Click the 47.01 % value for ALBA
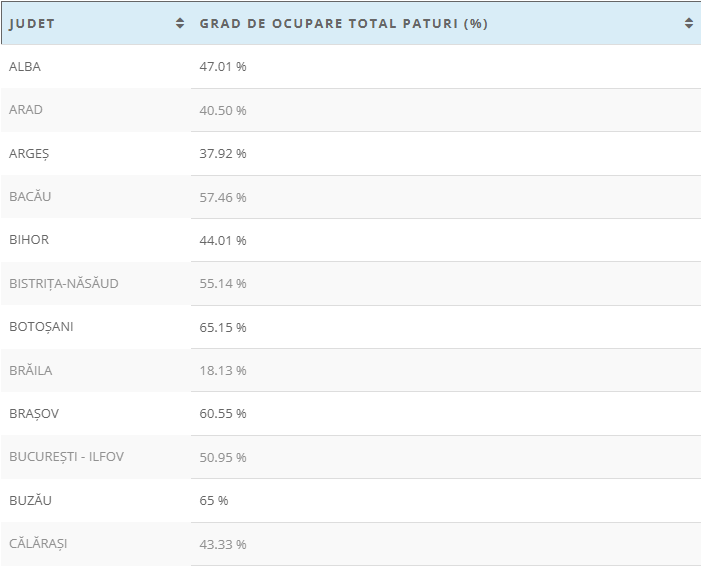The height and width of the screenshot is (567, 702). [x=223, y=67]
